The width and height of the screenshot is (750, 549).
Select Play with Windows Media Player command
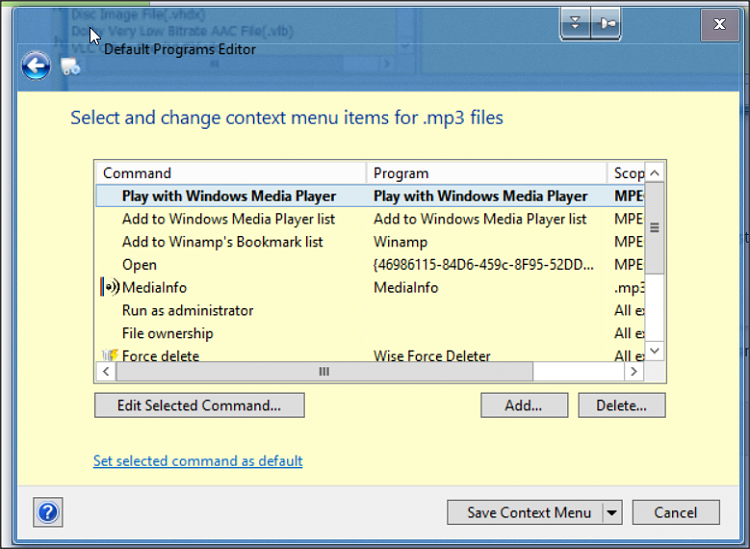click(x=370, y=196)
